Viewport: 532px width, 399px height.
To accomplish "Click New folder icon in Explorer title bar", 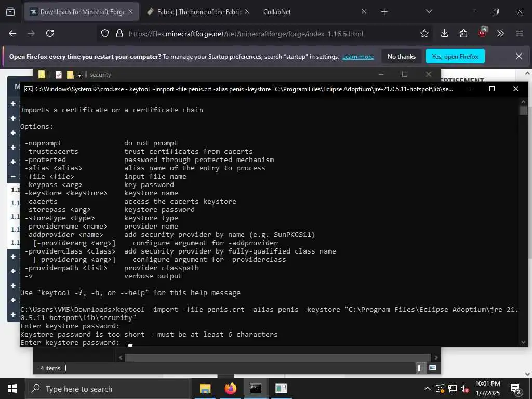I will click(x=70, y=75).
